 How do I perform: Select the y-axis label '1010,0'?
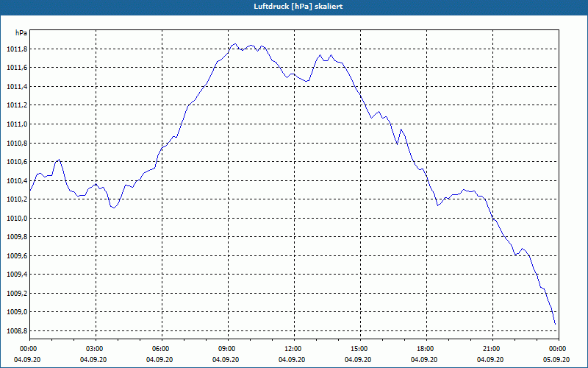pos(17,218)
